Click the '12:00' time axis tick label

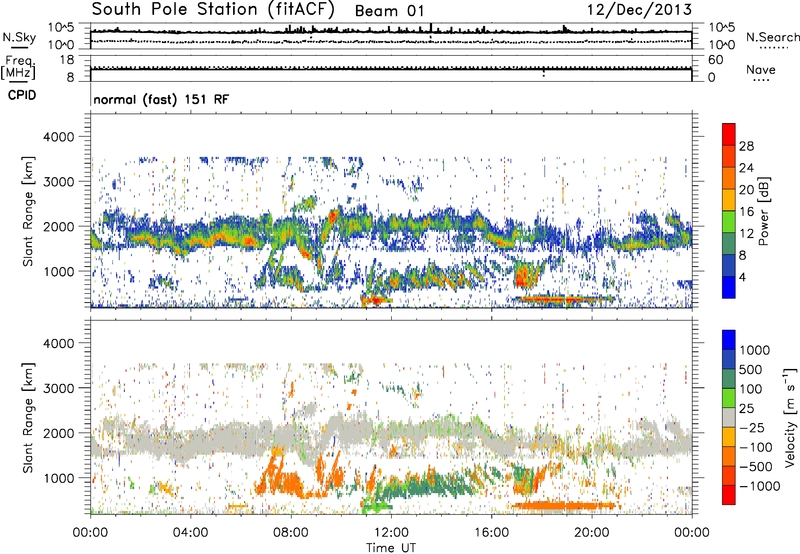point(391,533)
